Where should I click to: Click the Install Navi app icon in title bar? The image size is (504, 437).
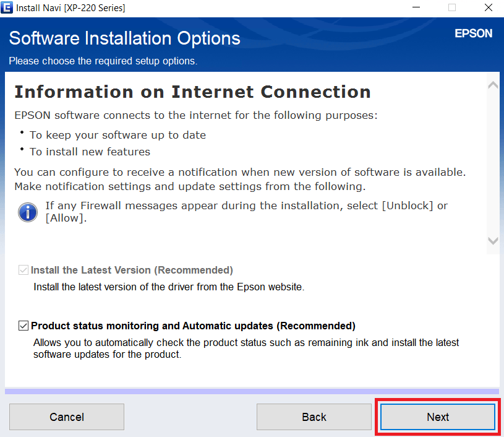(7, 7)
